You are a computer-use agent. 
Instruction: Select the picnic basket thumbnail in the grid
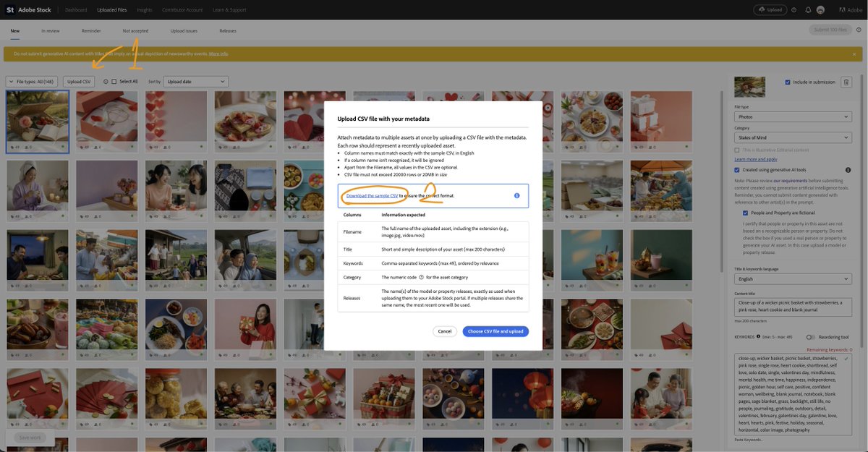tap(38, 121)
